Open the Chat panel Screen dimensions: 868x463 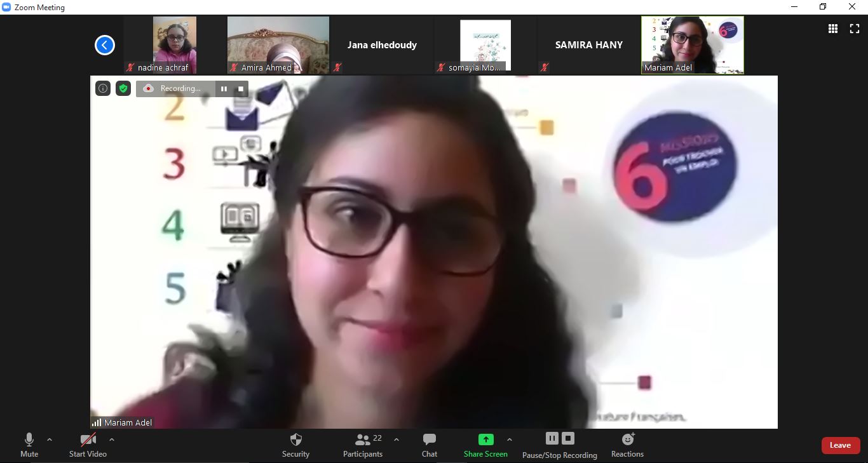430,445
